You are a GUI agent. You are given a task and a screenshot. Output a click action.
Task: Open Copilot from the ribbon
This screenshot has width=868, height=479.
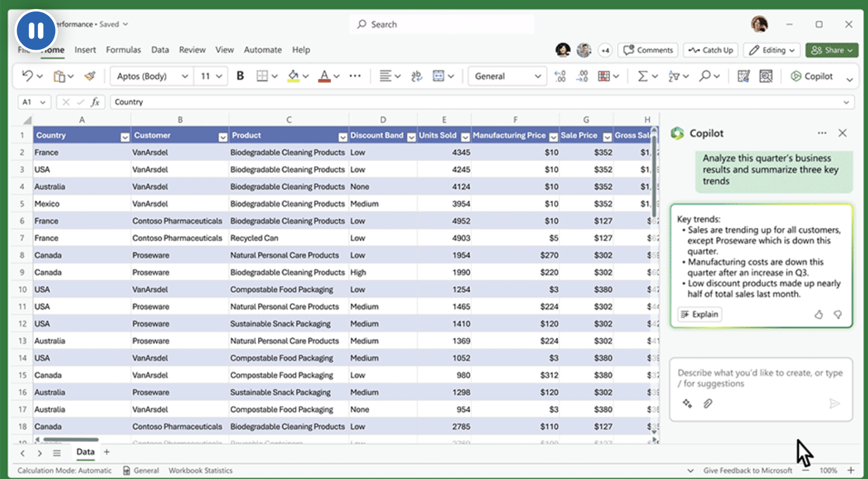(x=812, y=76)
